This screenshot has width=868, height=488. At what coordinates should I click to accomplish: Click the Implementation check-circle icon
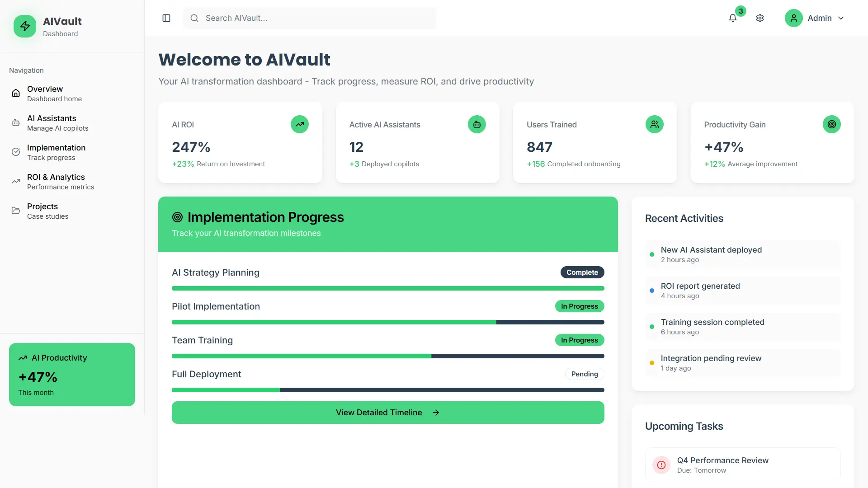(16, 152)
